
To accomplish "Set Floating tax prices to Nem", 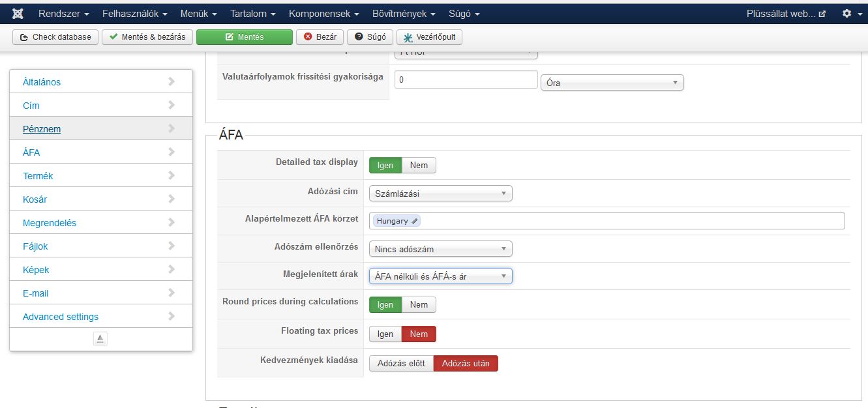I will tap(419, 334).
